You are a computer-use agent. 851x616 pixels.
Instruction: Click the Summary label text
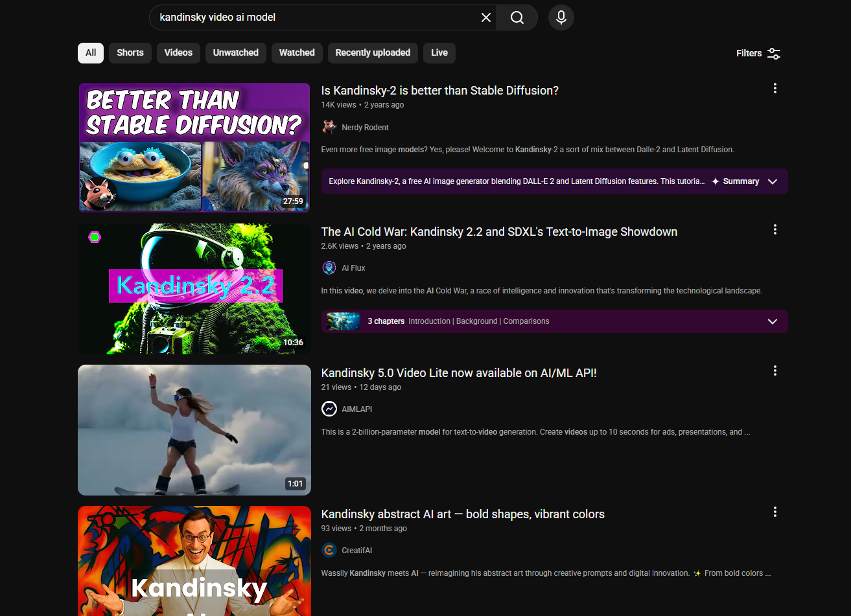[x=741, y=181]
